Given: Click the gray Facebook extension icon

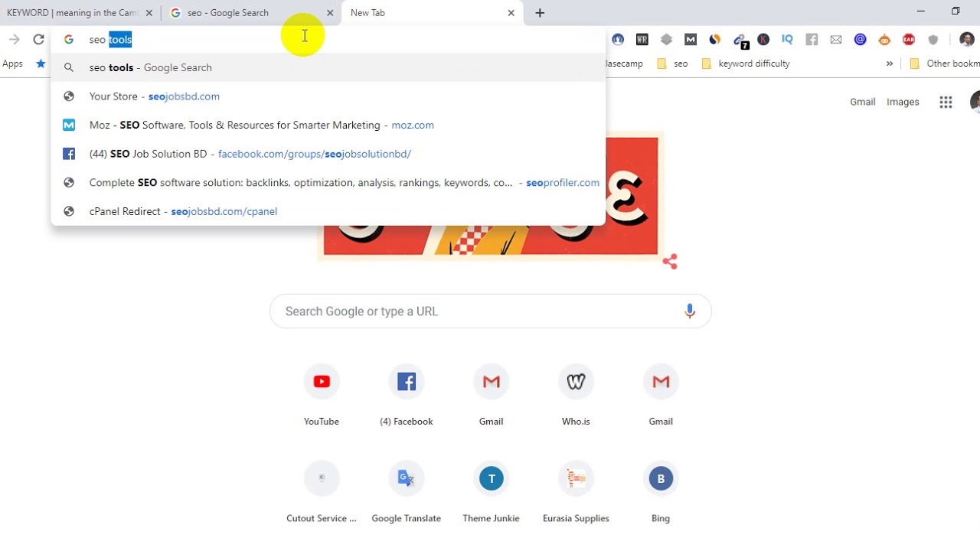Looking at the screenshot, I should [x=812, y=40].
